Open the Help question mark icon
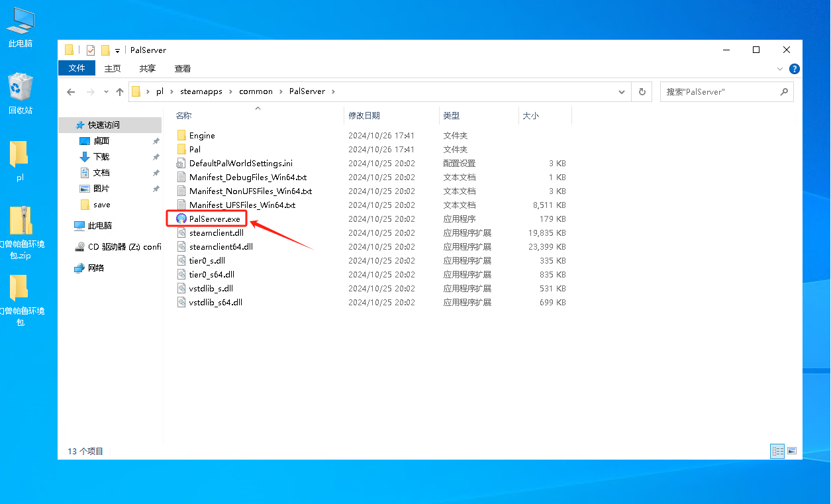The width and height of the screenshot is (831, 504). point(795,69)
